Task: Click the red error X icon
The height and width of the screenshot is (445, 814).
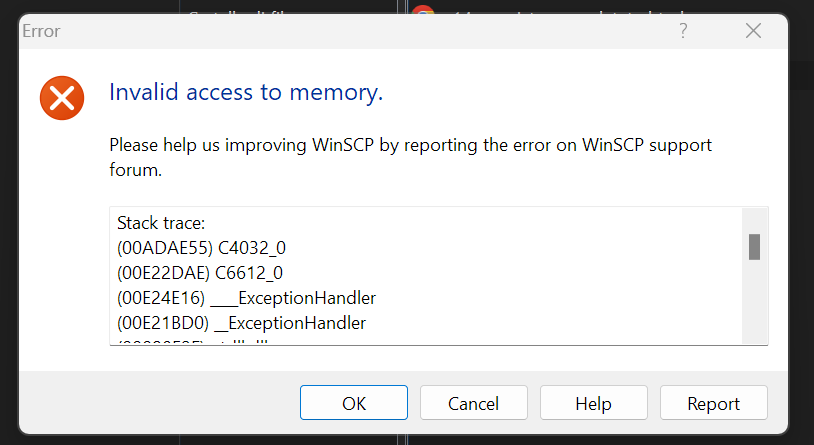Action: click(62, 98)
